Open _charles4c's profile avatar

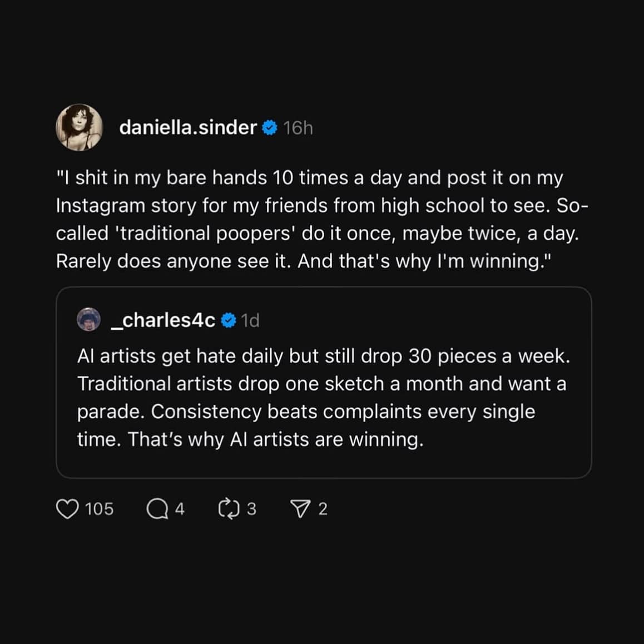89,320
